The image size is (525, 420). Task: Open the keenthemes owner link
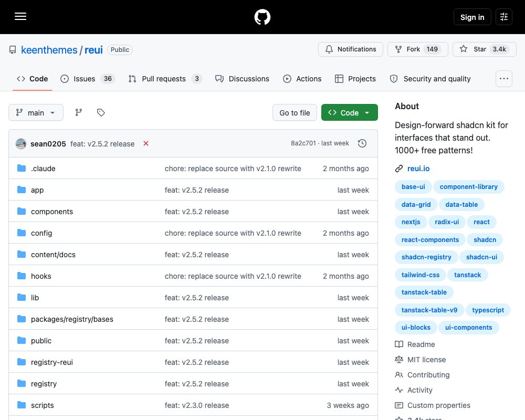tap(49, 50)
